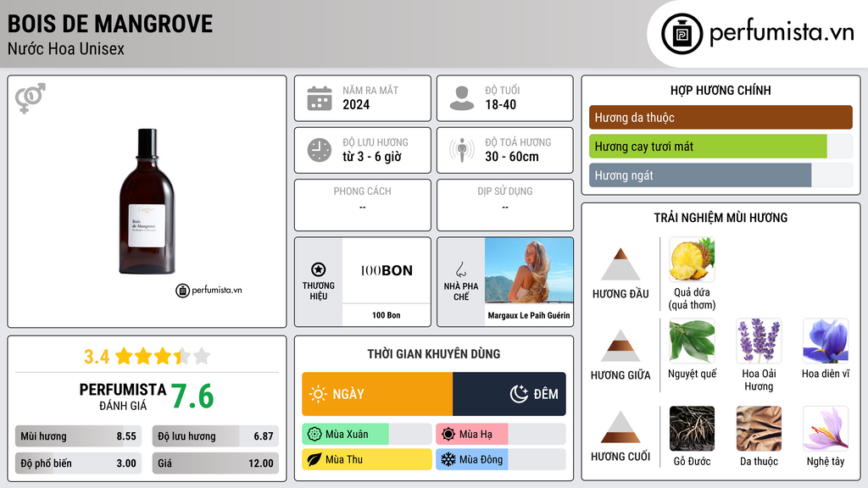Click the 18-40 age range value
The width and height of the screenshot is (868, 488).
point(500,104)
